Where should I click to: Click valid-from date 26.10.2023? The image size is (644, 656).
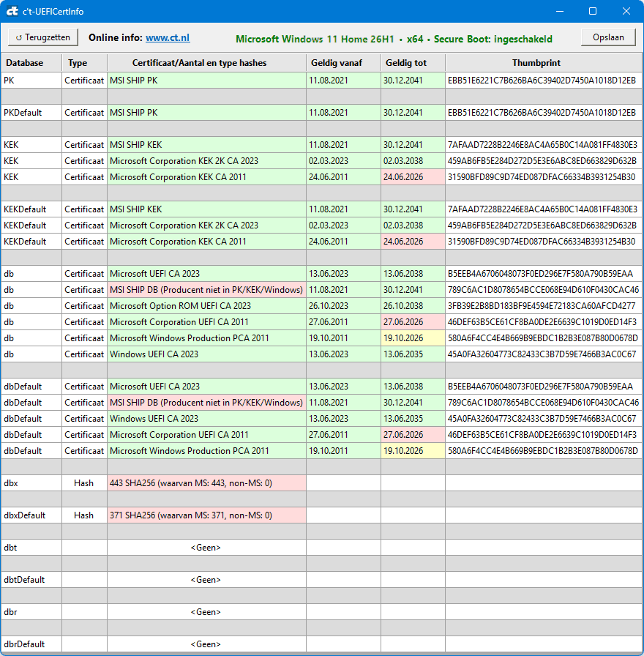click(343, 306)
